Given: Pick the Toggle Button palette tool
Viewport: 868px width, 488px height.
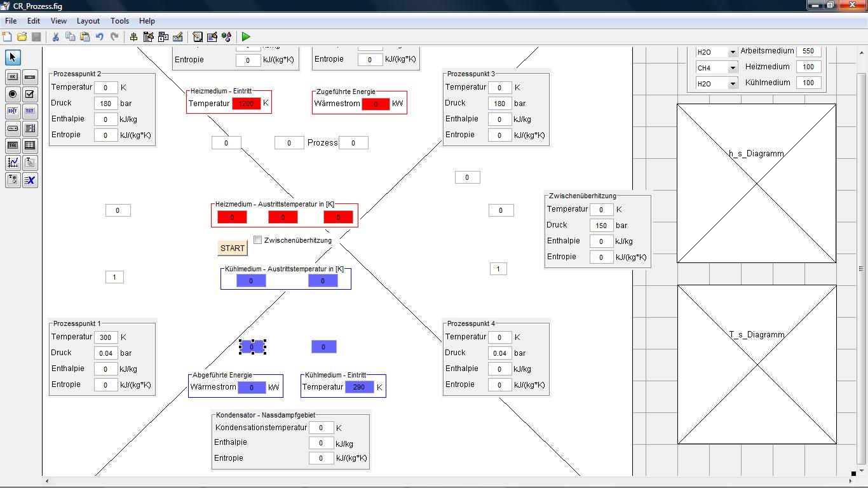Looking at the screenshot, I should tap(13, 146).
